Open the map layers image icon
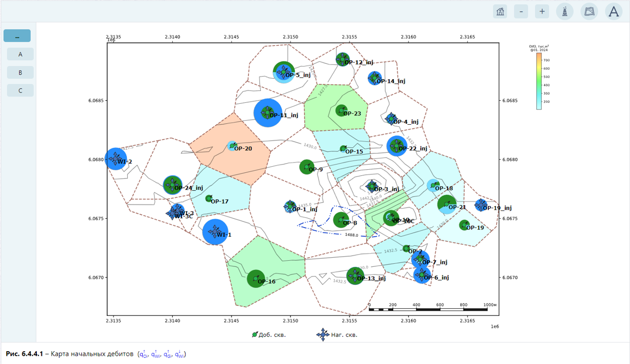630x364 pixels. (589, 11)
